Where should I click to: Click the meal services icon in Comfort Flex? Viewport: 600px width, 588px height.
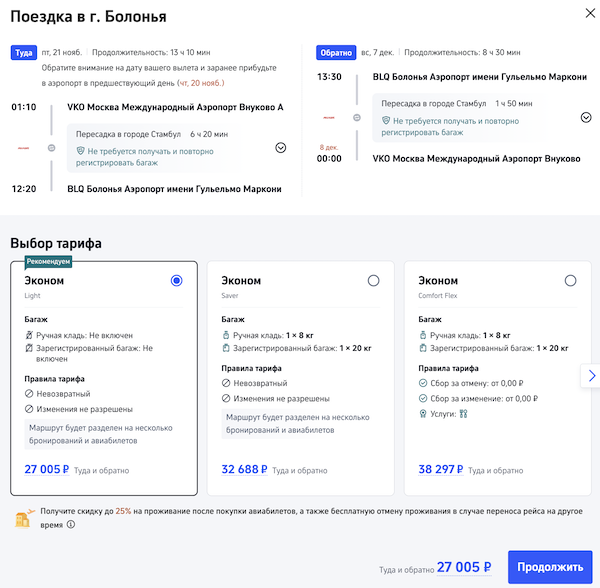point(463,413)
